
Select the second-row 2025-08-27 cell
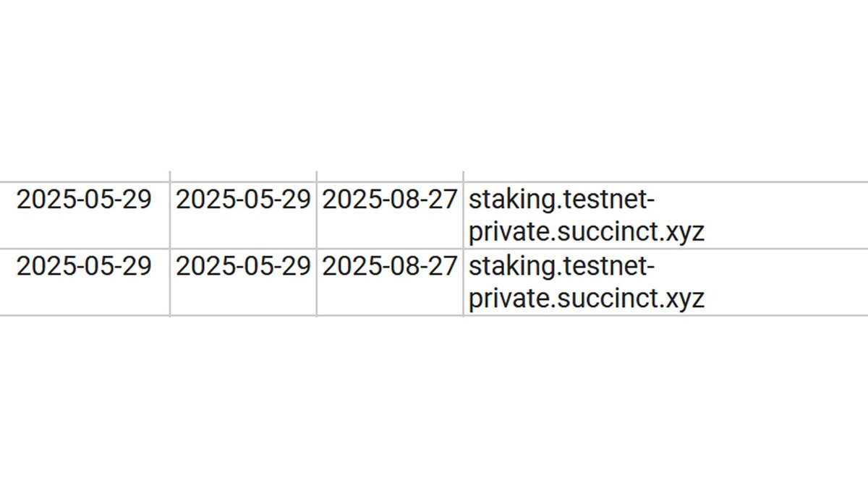click(x=390, y=282)
